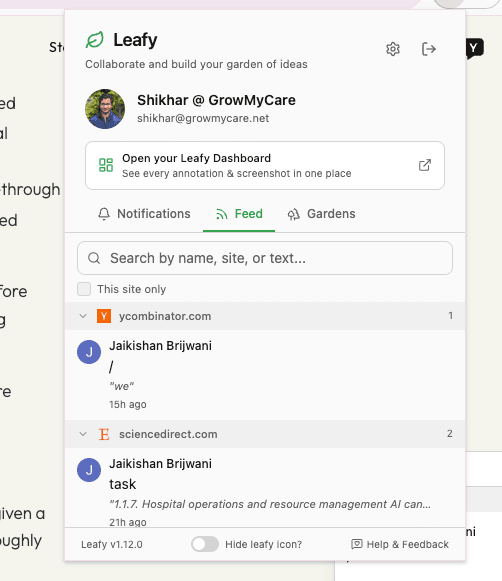Click J avatar in ycombinator entry

click(x=89, y=352)
